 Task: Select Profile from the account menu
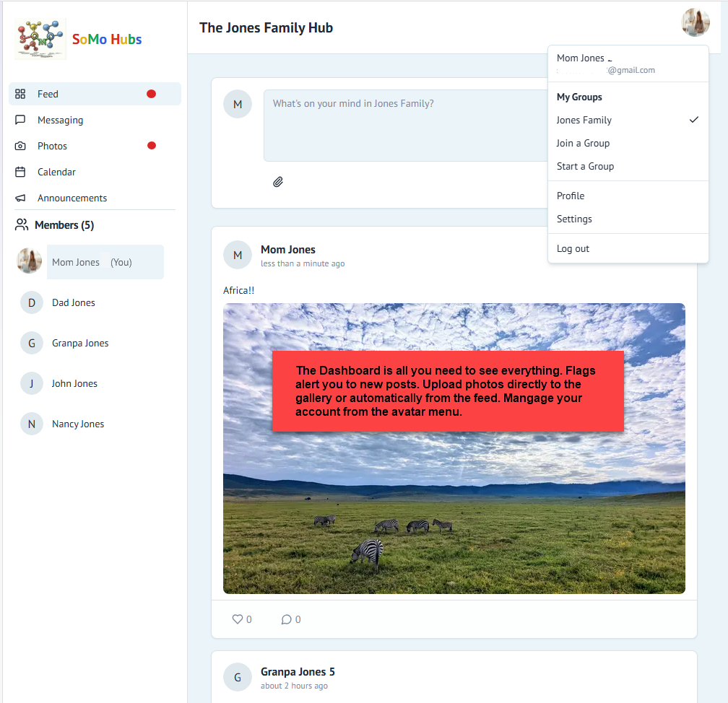tap(571, 196)
